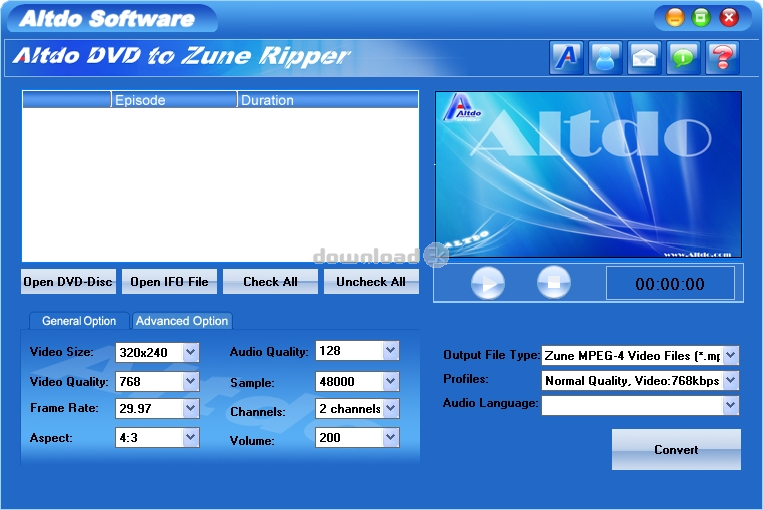Open the Profiles dropdown

coord(730,380)
